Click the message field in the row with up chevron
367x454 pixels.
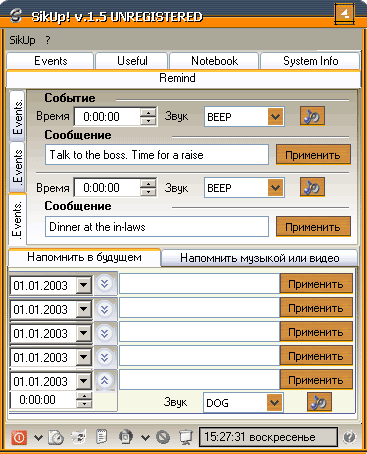(199, 380)
